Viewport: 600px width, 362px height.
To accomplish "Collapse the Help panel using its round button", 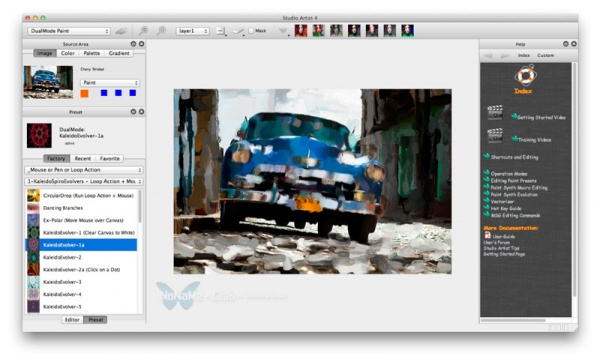I will coord(566,44).
